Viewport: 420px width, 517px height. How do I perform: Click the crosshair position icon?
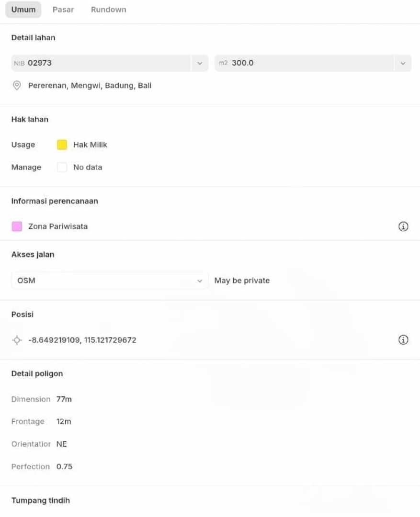coord(17,340)
